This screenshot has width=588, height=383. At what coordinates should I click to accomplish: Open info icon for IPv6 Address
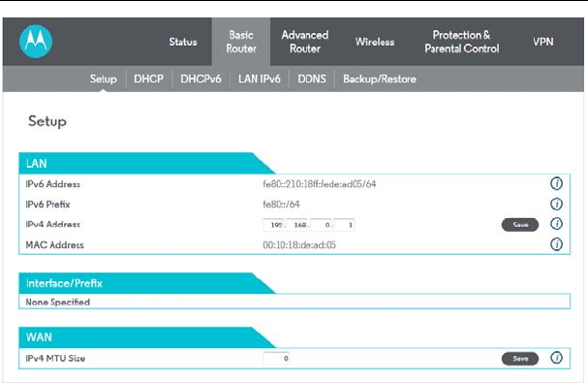pos(556,183)
